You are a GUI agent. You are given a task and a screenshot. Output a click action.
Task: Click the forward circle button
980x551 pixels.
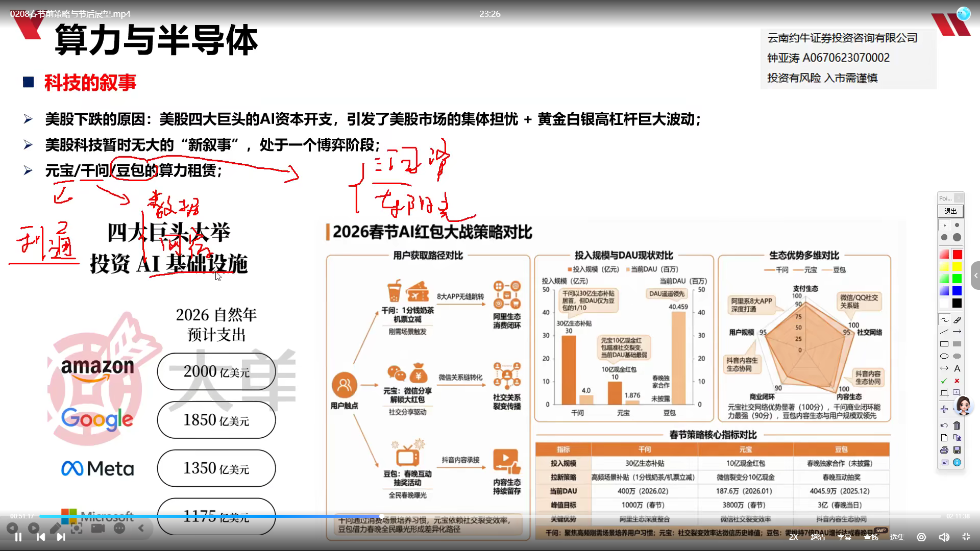pos(34,528)
